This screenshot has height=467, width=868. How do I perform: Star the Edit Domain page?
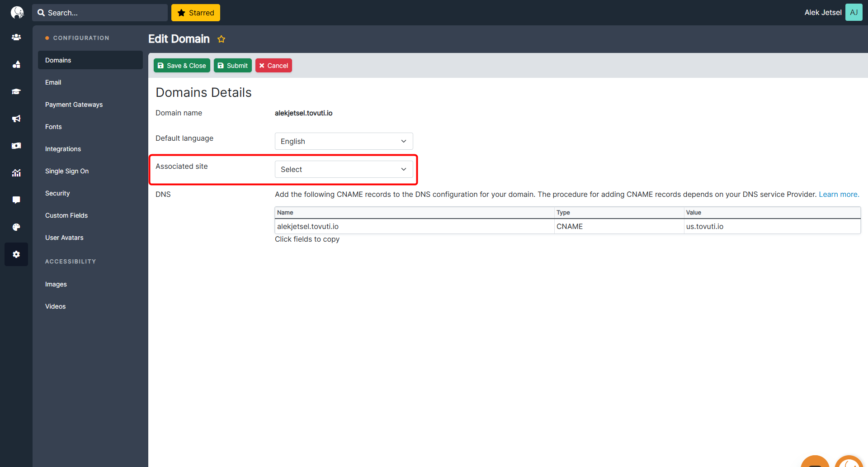click(x=221, y=39)
